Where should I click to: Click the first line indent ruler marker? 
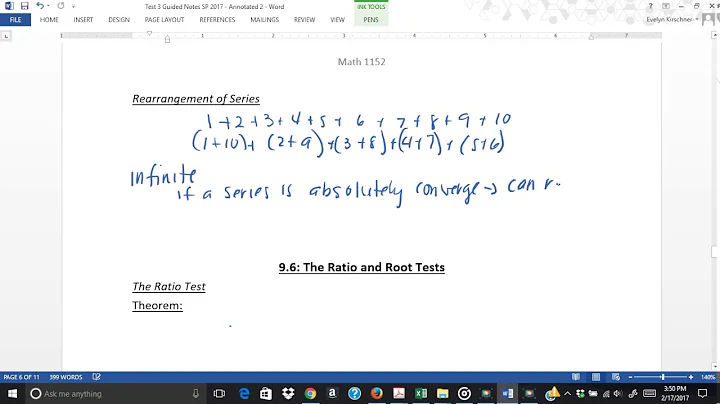coord(149,33)
